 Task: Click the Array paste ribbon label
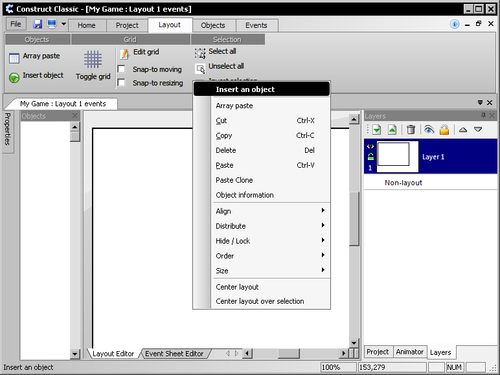[x=41, y=56]
